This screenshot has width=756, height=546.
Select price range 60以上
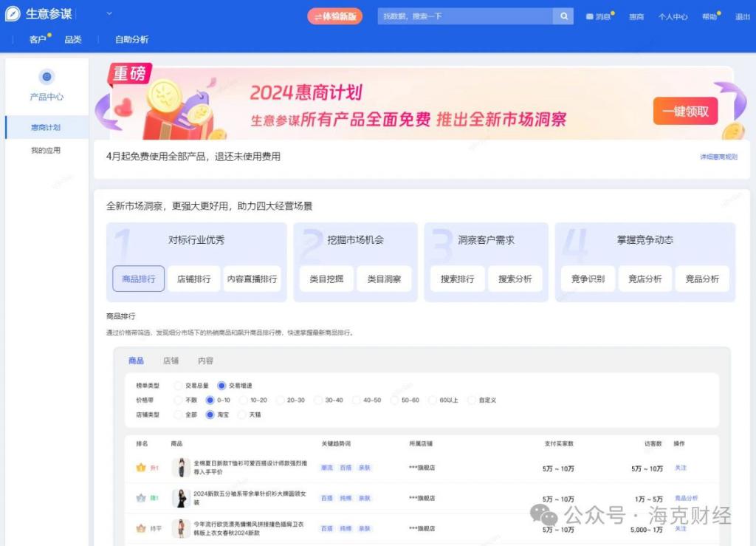[433, 400]
